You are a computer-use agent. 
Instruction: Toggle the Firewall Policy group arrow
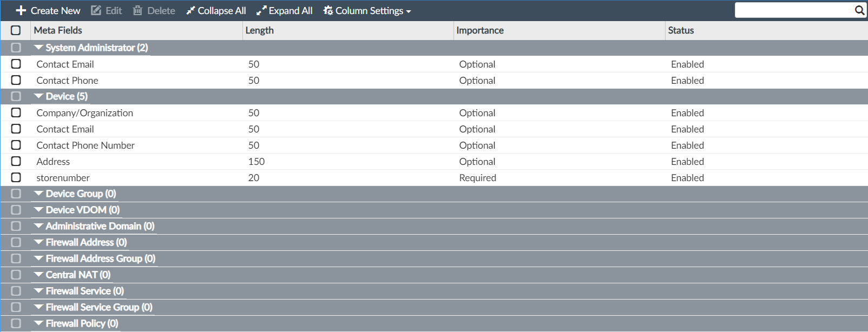coord(38,323)
